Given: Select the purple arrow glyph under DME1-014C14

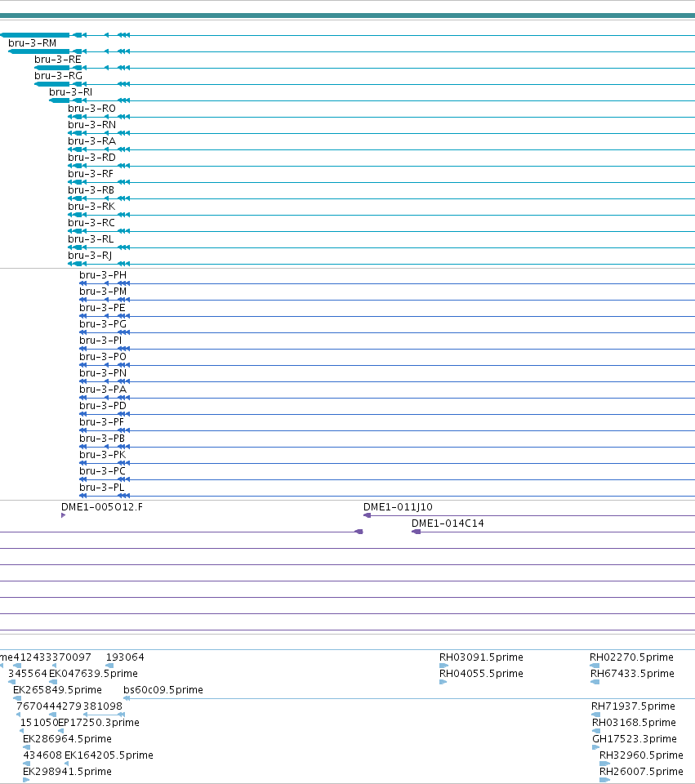Looking at the screenshot, I should 416,532.
